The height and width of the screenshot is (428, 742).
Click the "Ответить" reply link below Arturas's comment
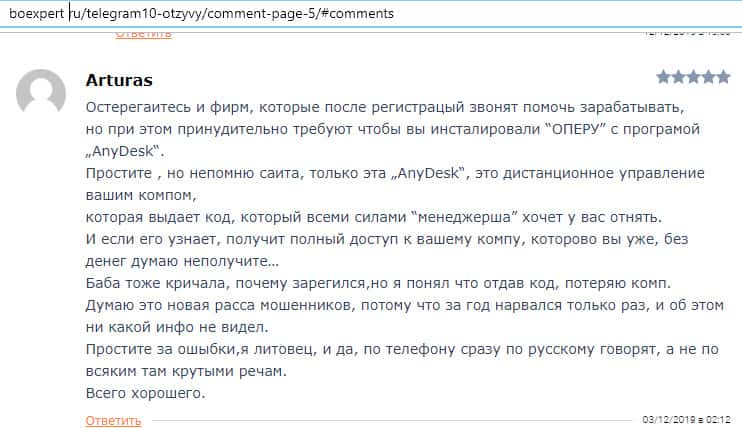coord(113,420)
